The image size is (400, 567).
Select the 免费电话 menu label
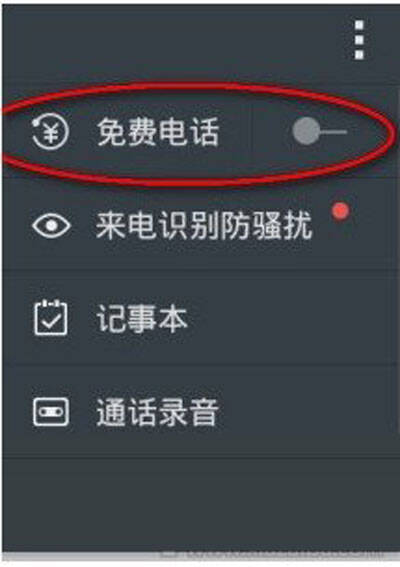click(x=158, y=132)
